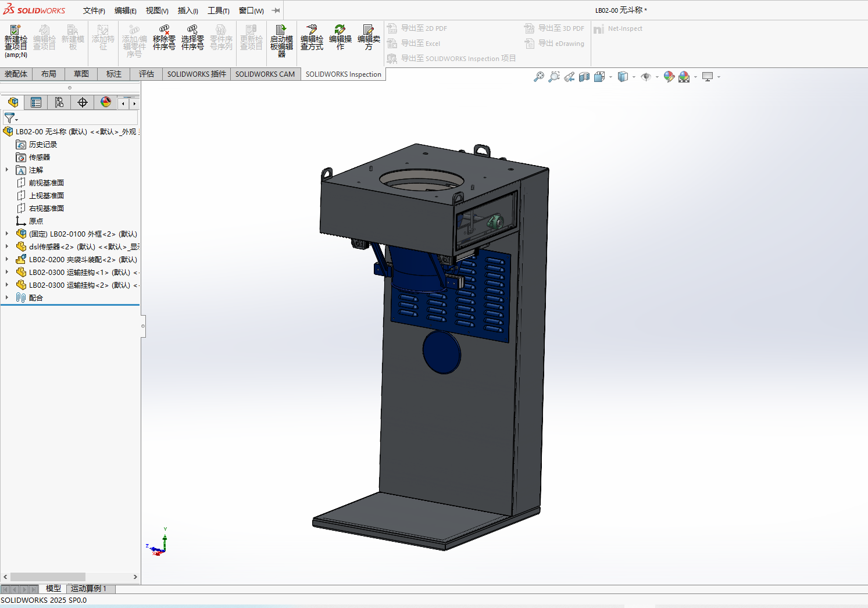Open 窗口(W) menu
The height and width of the screenshot is (608, 868).
pyautogui.click(x=251, y=10)
